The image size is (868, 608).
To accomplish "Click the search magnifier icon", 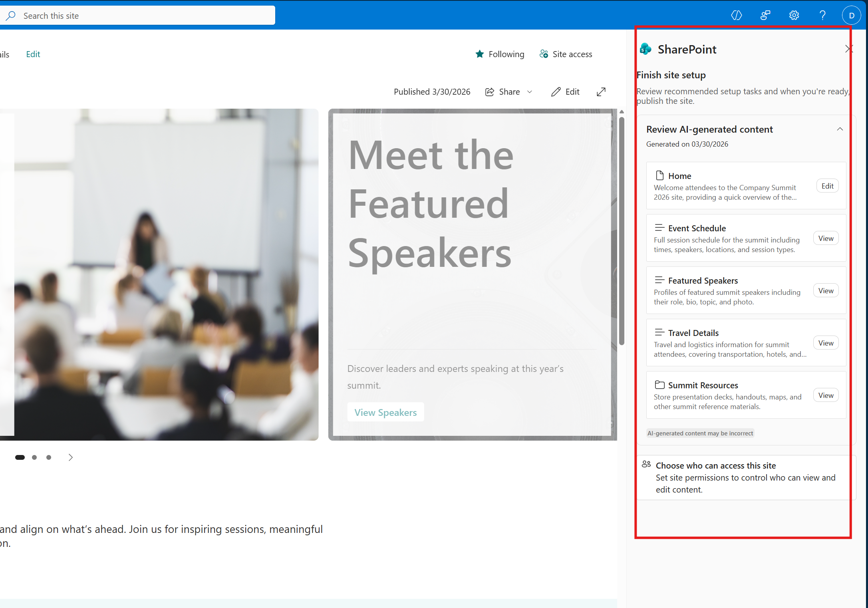I will click(x=11, y=15).
